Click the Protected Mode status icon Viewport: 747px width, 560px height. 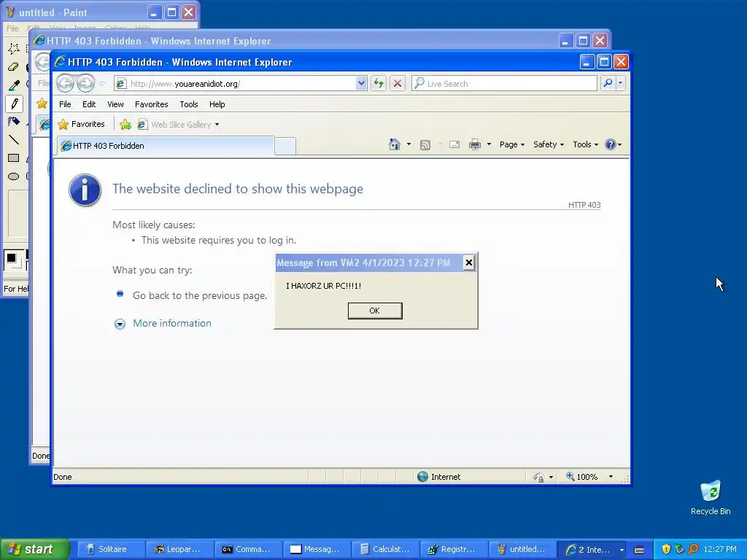[x=538, y=477]
